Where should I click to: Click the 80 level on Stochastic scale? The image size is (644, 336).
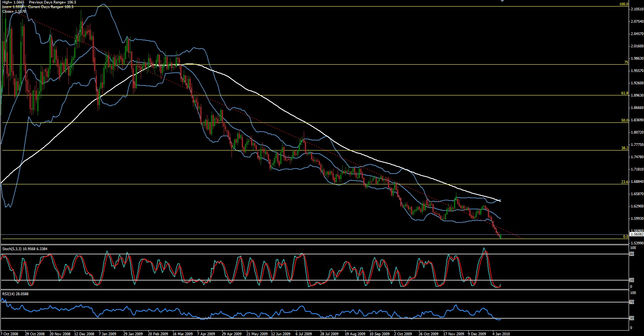(x=631, y=254)
